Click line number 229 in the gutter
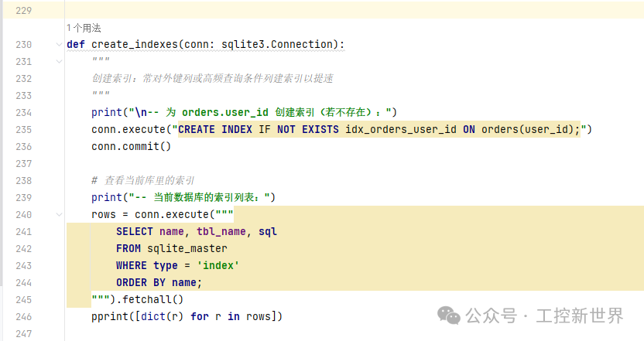 (23, 10)
